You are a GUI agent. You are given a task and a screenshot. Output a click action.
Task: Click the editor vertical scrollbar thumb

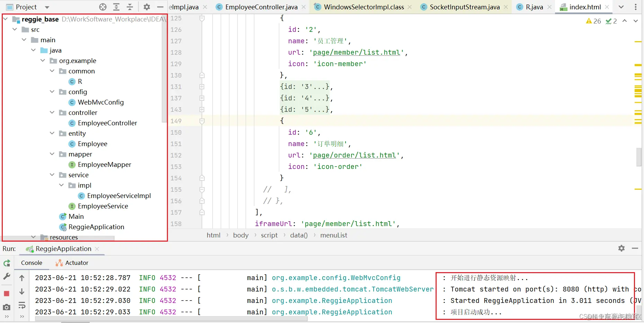639,157
